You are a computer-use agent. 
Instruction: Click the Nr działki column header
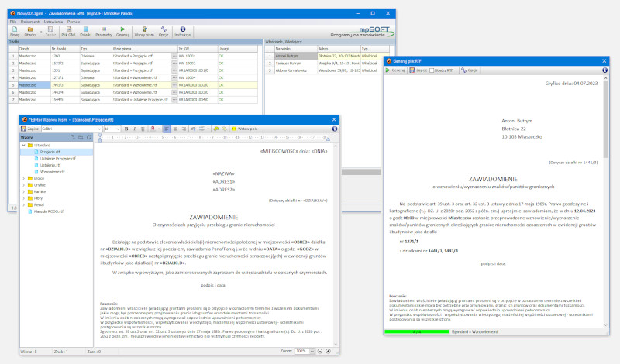pos(65,49)
